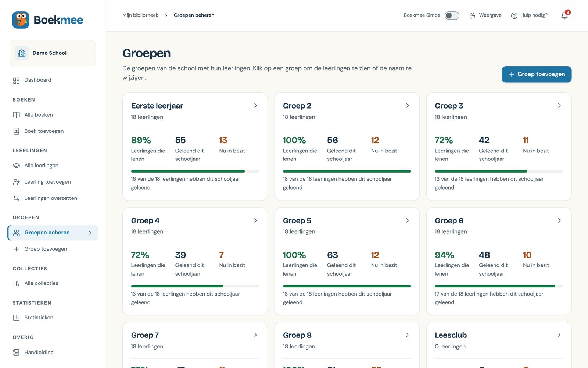588x368 pixels.
Task: Click the Alle boeken book icon
Action: tap(16, 115)
